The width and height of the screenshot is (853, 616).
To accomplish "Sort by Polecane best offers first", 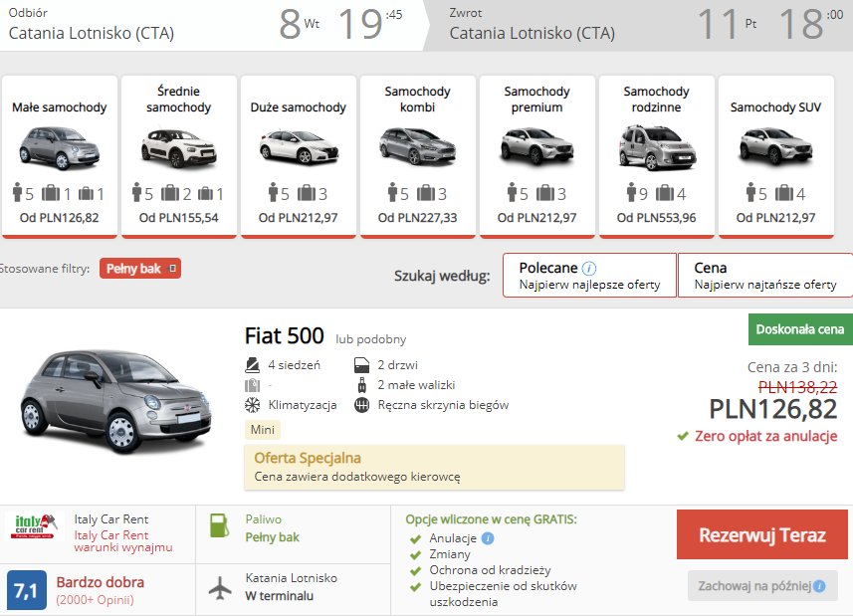I will tap(589, 275).
